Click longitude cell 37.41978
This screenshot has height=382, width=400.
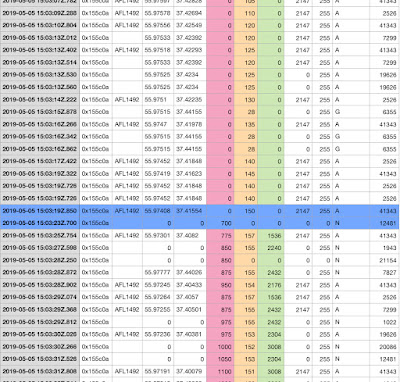click(x=189, y=124)
